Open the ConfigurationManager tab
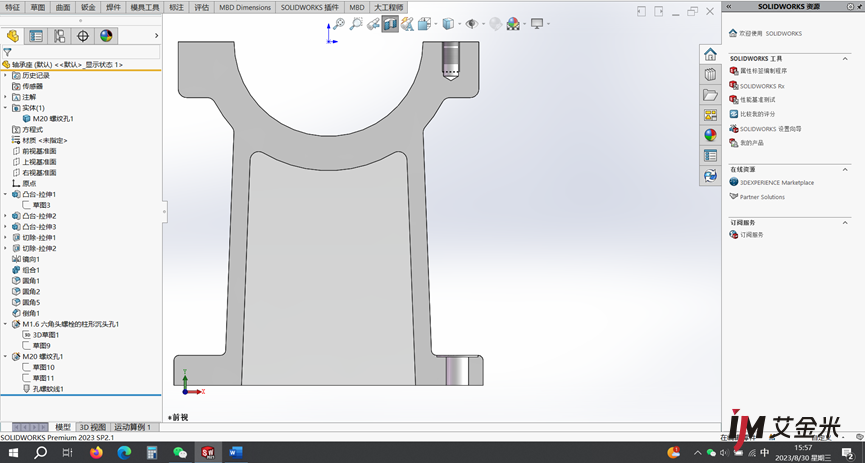 click(x=60, y=36)
